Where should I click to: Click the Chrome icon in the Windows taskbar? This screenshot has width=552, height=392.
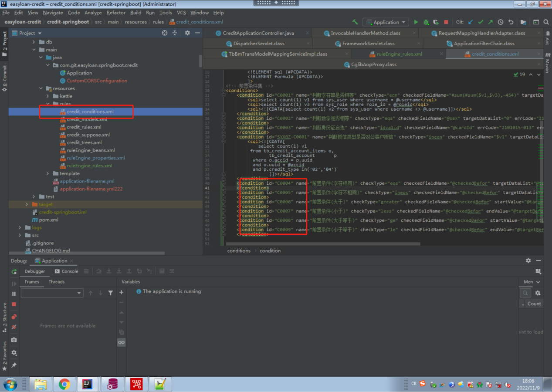tap(64, 384)
